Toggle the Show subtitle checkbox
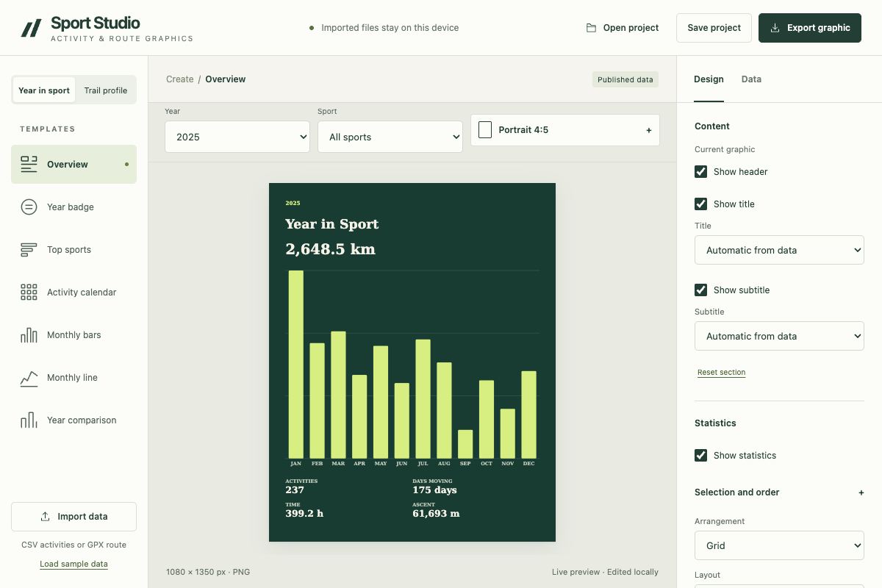Image resolution: width=882 pixels, height=588 pixels. (x=700, y=290)
